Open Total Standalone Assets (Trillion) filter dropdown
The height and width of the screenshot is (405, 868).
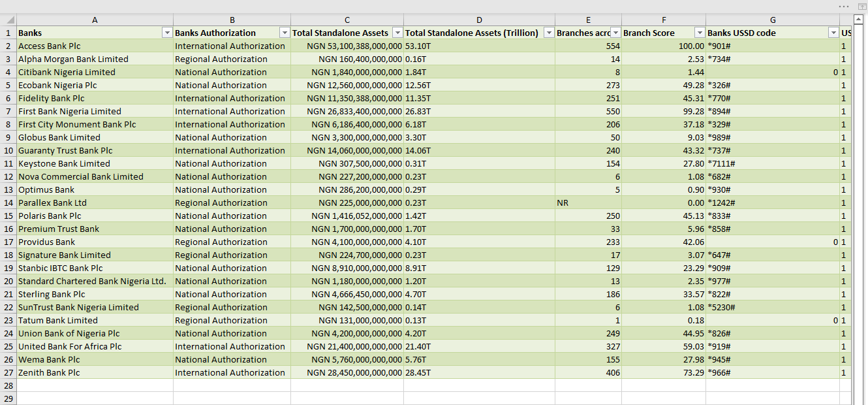[549, 33]
